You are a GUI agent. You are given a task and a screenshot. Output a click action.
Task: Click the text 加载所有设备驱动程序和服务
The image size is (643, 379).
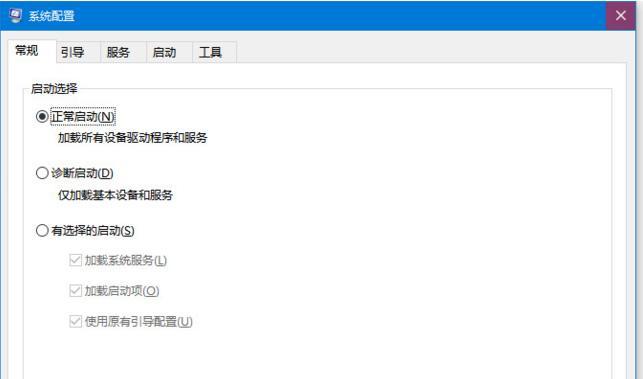click(132, 138)
